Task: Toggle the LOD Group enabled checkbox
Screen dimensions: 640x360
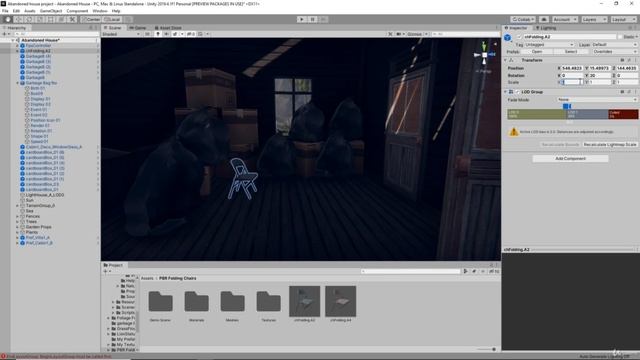Action: point(517,92)
